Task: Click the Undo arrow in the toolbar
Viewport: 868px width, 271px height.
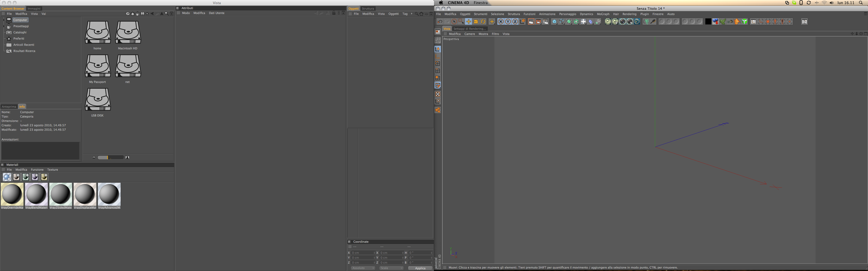Action: 440,21
